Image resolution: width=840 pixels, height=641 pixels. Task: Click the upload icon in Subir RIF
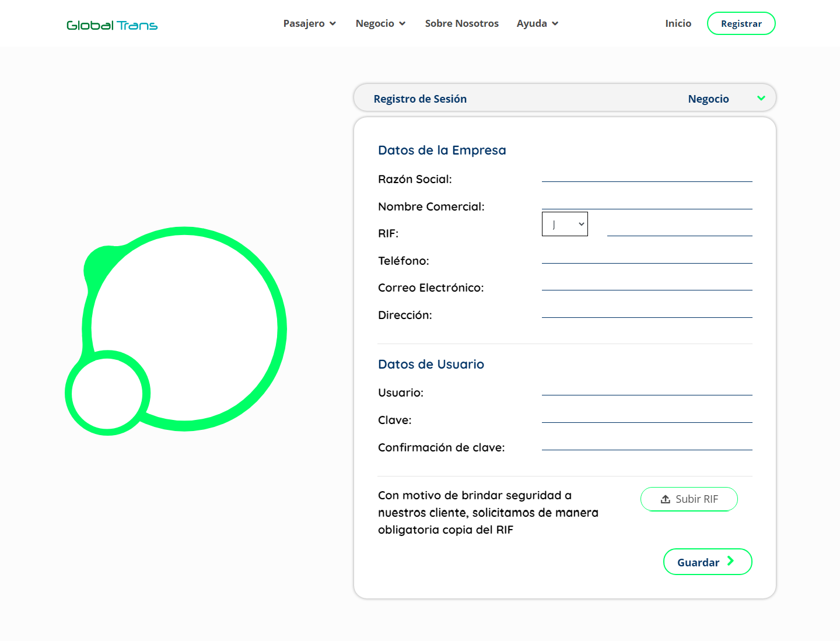point(665,499)
